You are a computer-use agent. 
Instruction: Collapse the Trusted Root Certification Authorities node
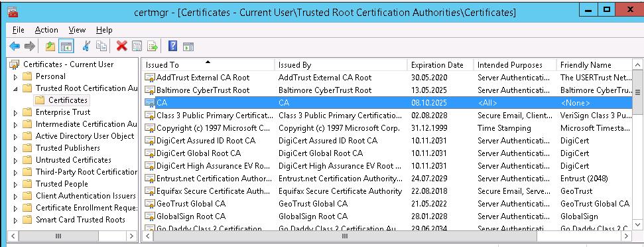[16, 88]
